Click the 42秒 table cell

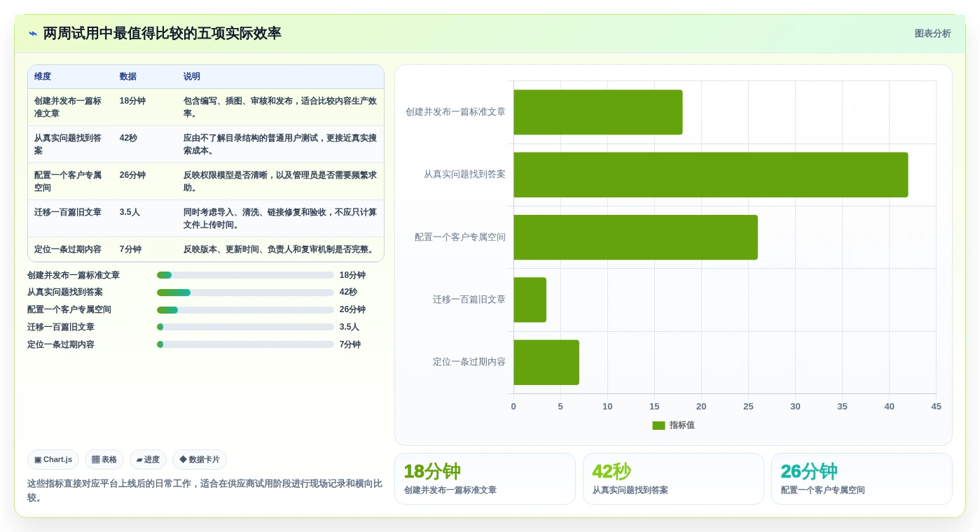pyautogui.click(x=128, y=138)
